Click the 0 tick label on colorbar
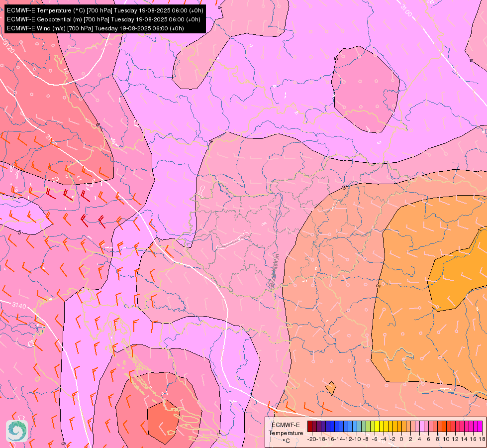 coord(401,440)
